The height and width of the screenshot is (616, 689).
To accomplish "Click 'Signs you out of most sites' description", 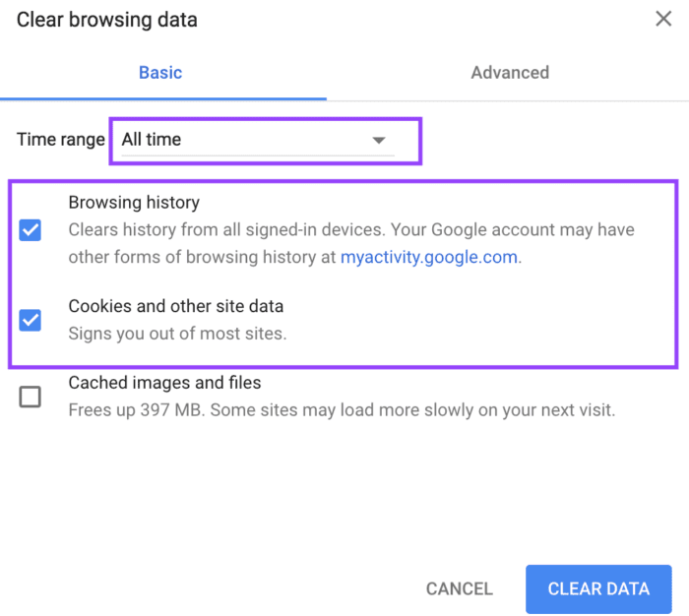I will 177,334.
